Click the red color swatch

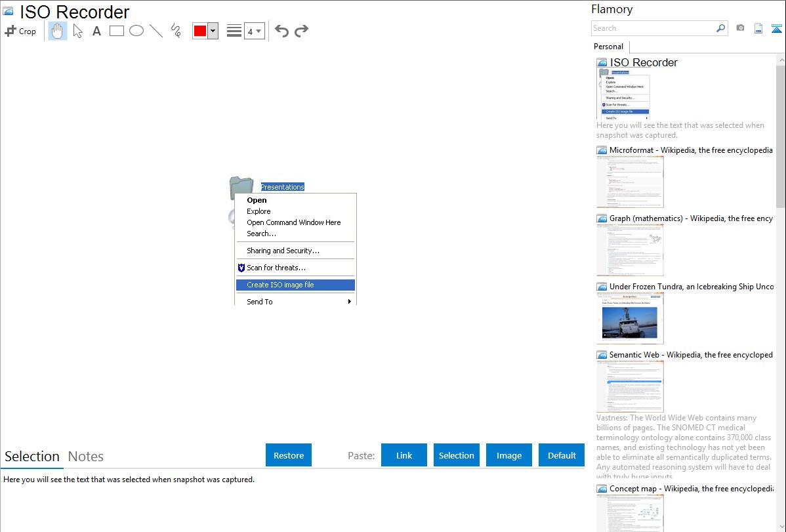click(x=200, y=31)
